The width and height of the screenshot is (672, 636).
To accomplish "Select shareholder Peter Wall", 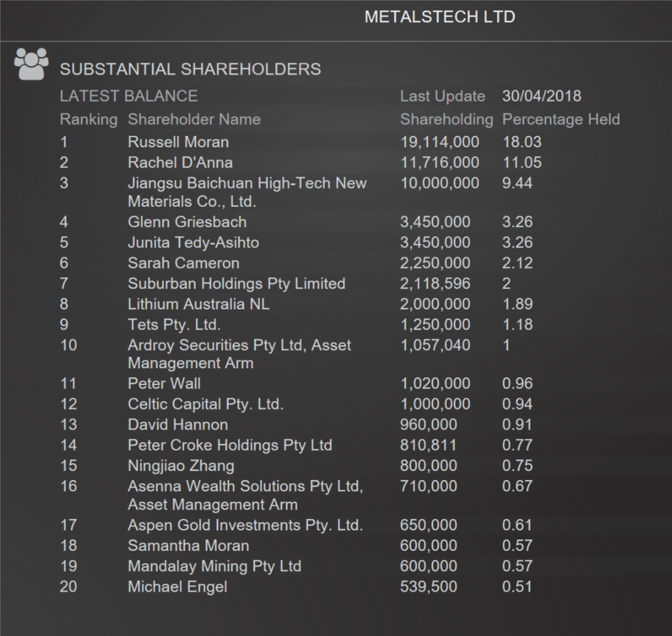I will (x=164, y=384).
